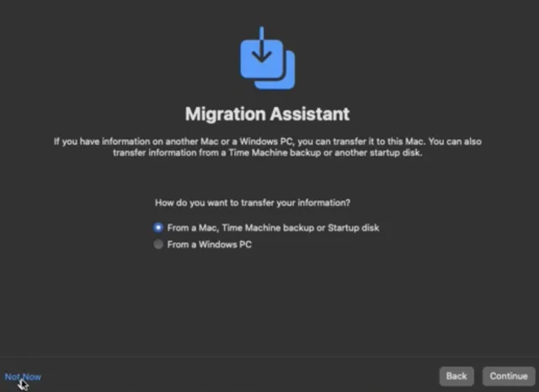The width and height of the screenshot is (539, 392).
Task: Skip migration via the Not Now link
Action: pos(23,377)
